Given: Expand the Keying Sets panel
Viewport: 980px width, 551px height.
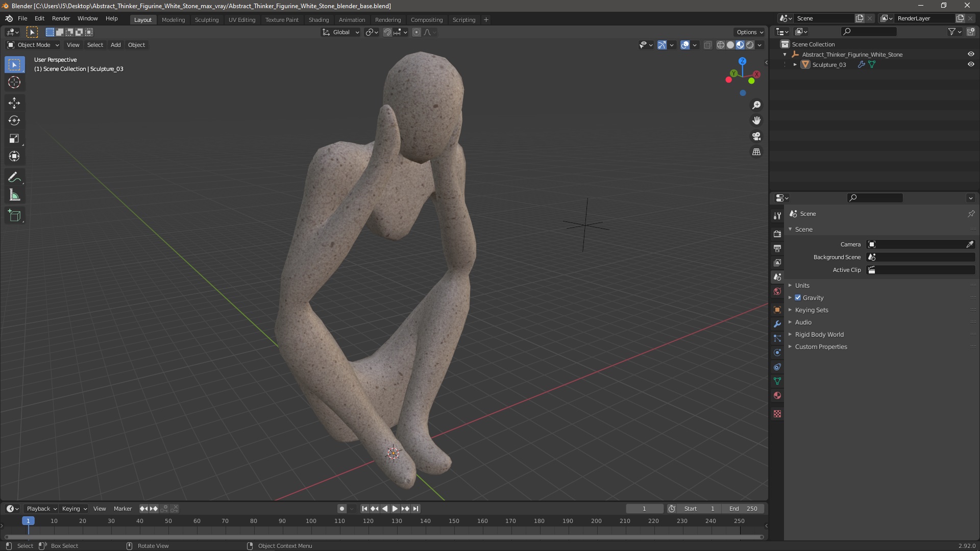Looking at the screenshot, I should coord(812,310).
